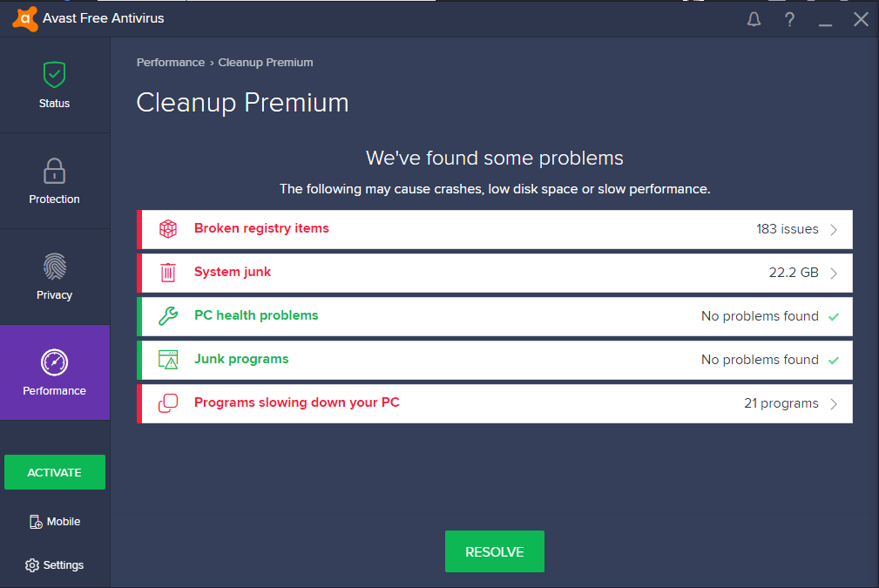
Task: Click the green RESOLVE button
Action: coord(494,551)
